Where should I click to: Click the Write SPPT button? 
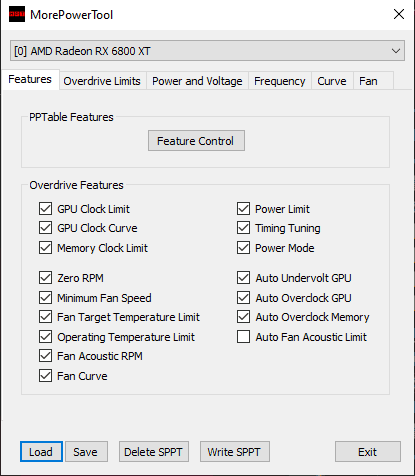[235, 452]
